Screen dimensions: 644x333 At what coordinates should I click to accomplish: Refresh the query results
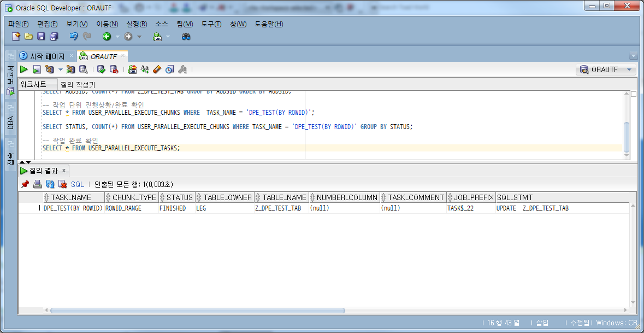point(50,184)
